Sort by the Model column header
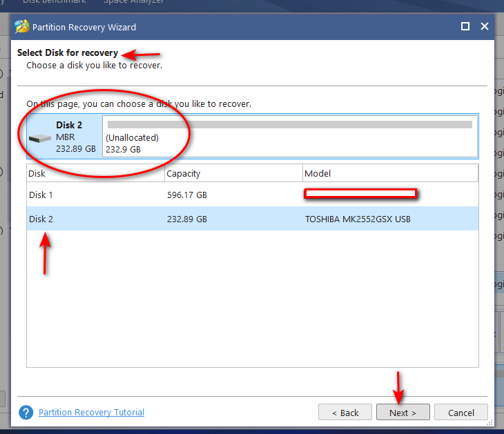 click(390, 173)
